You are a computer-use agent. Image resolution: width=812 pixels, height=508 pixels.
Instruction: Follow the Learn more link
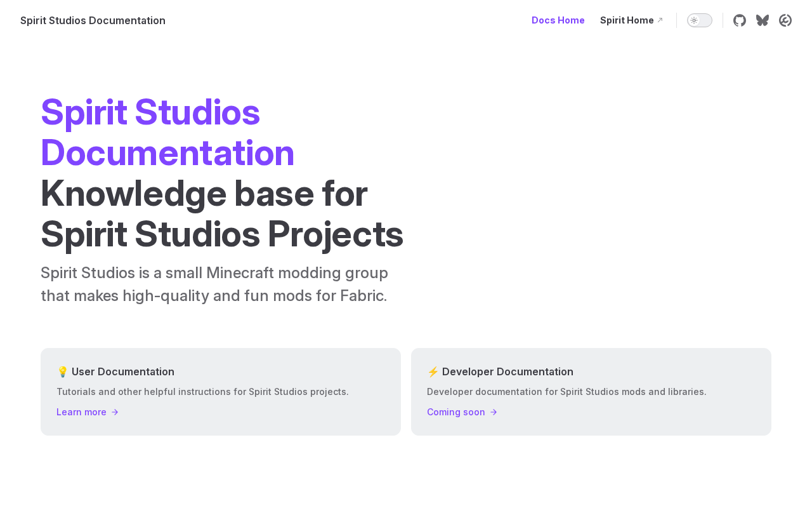(88, 412)
